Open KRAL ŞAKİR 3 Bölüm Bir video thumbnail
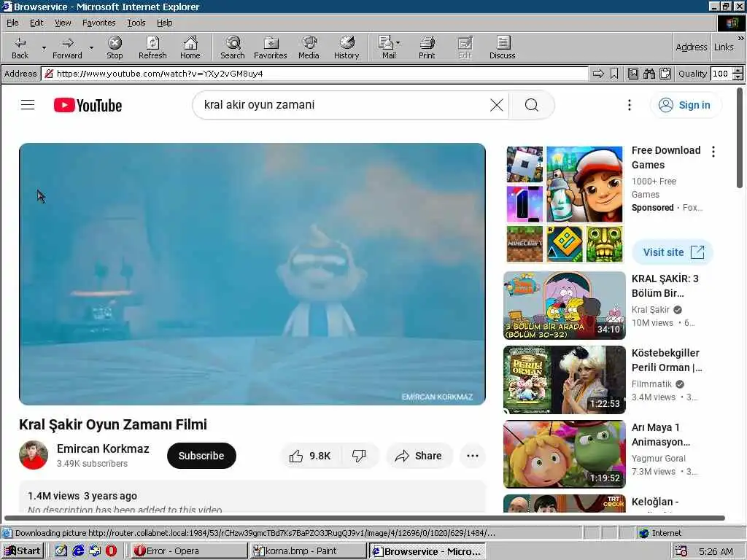The image size is (747, 560). [564, 306]
